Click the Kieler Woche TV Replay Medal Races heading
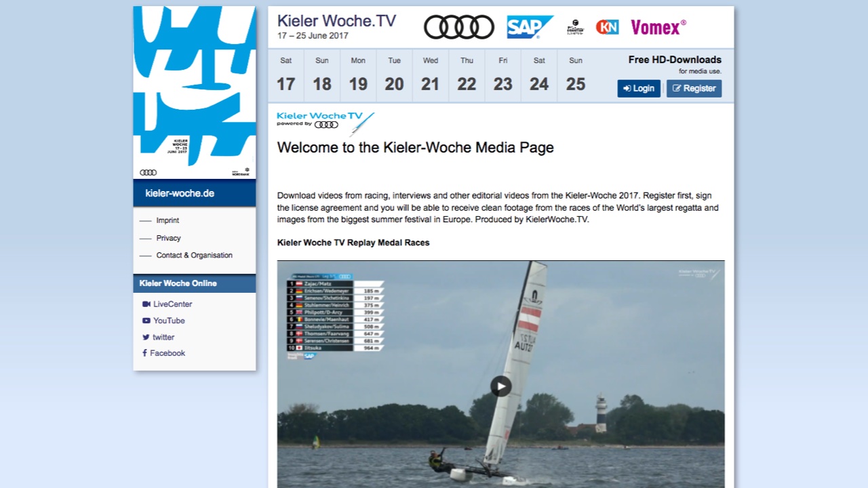Image resolution: width=868 pixels, height=488 pixels. [353, 243]
